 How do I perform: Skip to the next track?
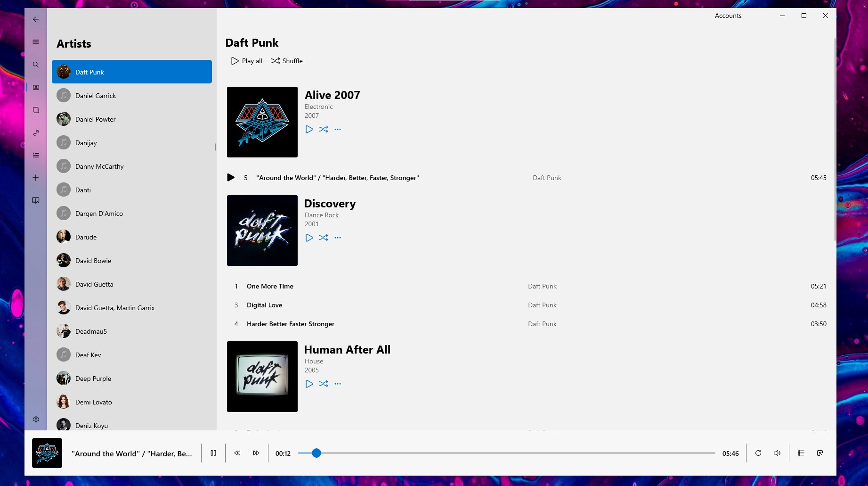(x=256, y=453)
